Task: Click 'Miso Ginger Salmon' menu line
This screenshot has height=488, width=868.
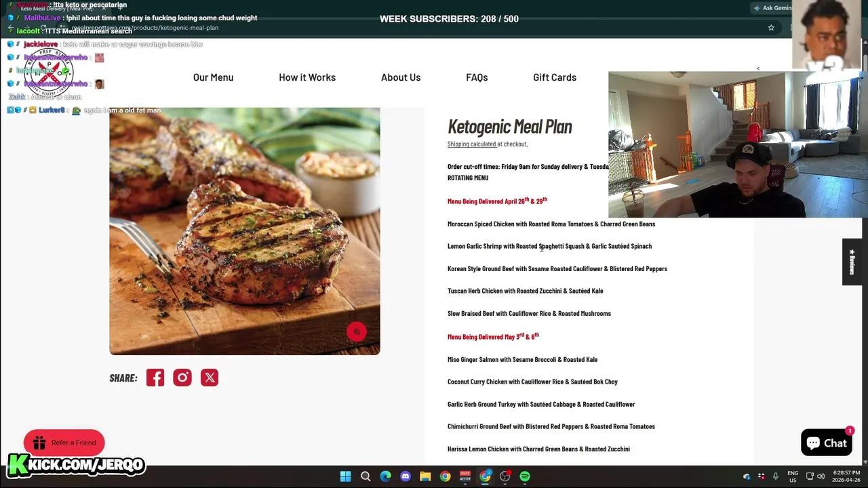Action: tap(522, 359)
